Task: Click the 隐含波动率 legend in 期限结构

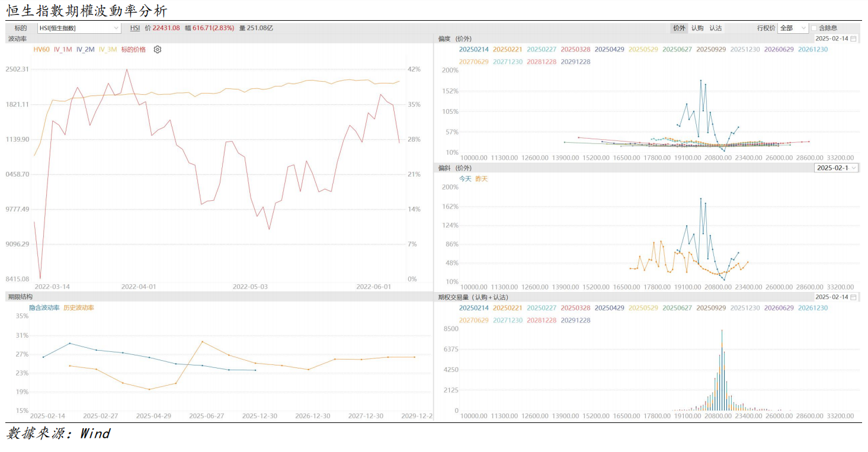Action: click(44, 307)
